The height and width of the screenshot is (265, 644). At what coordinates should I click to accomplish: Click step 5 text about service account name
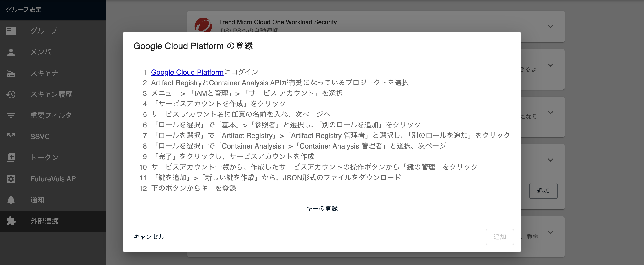click(x=240, y=114)
